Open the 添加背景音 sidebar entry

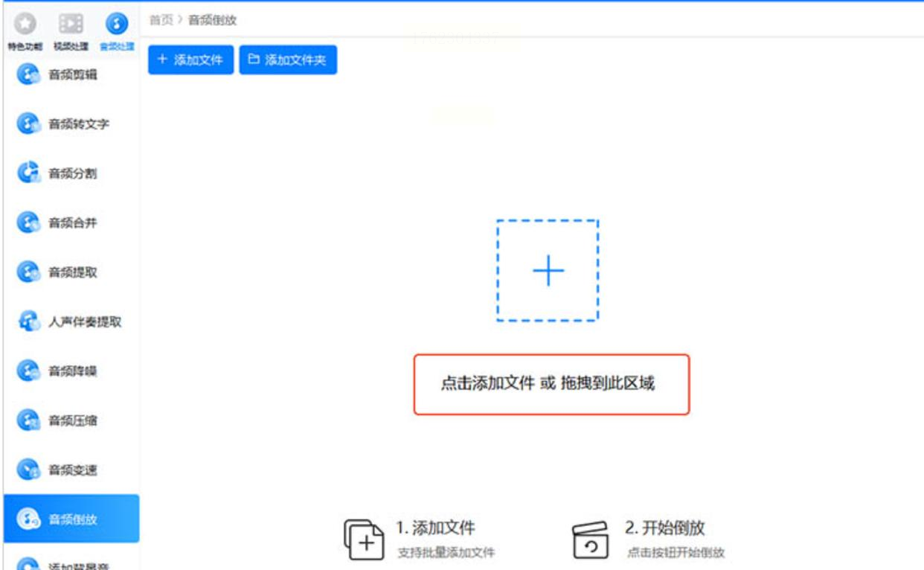71,562
